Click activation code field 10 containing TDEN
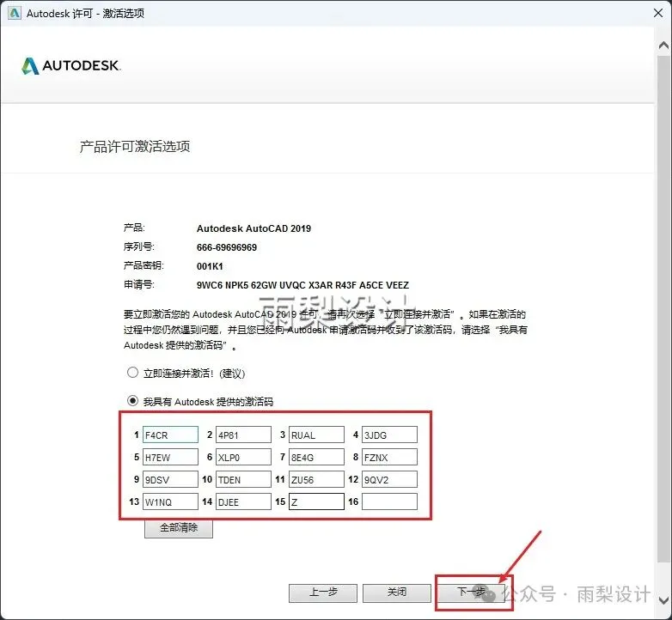 coord(243,479)
